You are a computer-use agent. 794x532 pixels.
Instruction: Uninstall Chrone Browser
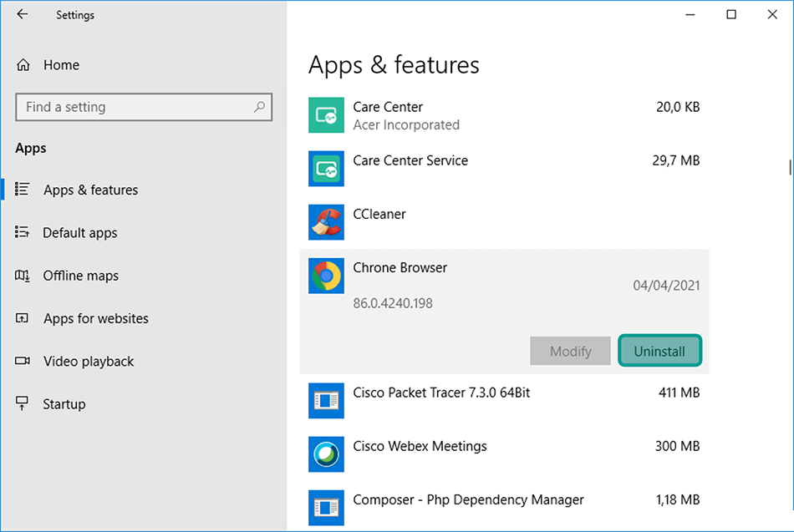tap(659, 351)
